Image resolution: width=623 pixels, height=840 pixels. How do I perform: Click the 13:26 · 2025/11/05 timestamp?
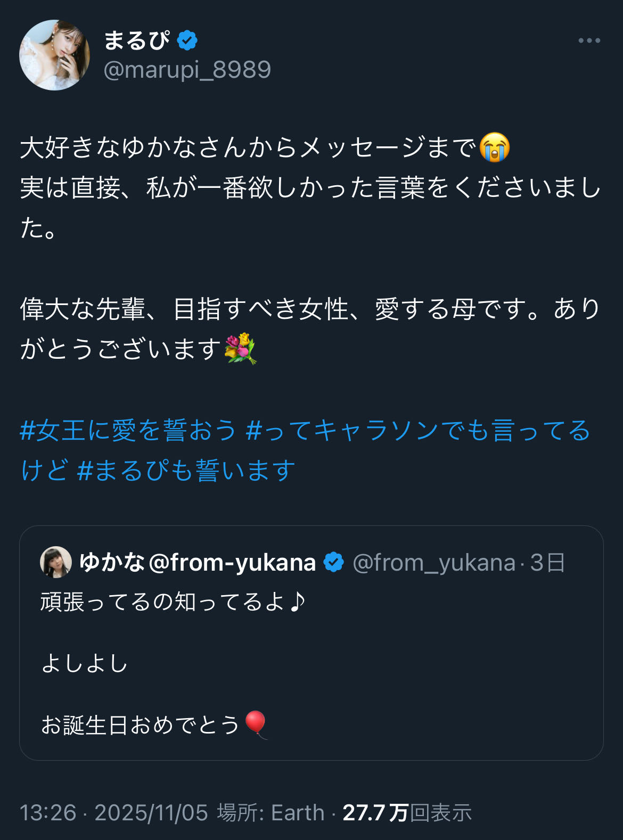pyautogui.click(x=113, y=813)
